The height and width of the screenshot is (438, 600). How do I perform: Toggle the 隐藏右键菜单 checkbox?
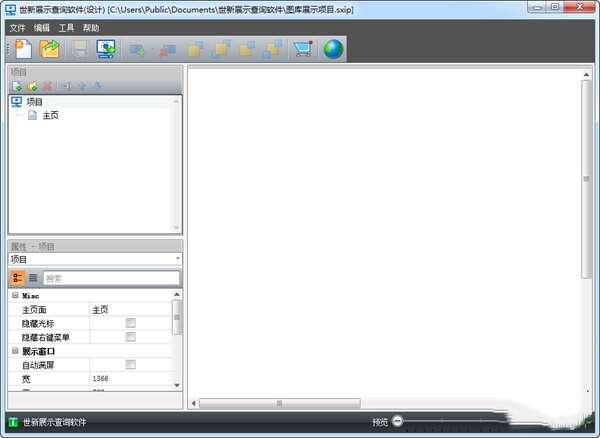point(130,338)
